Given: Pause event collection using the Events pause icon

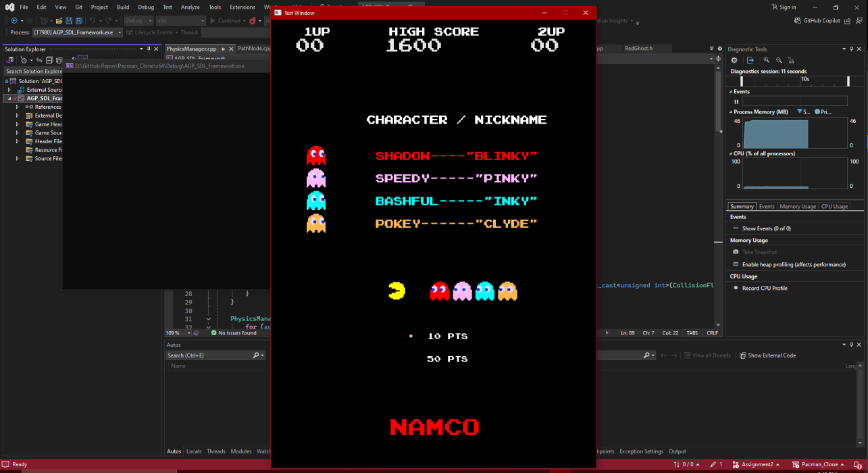Looking at the screenshot, I should tap(736, 101).
